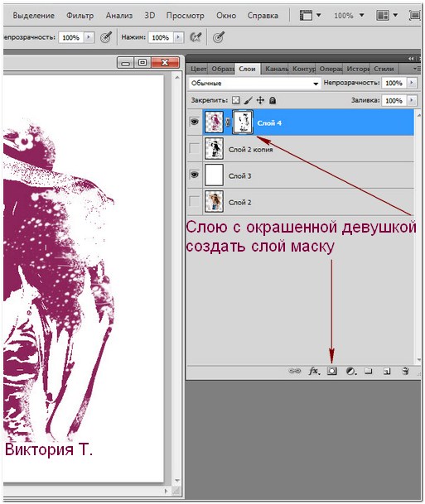Click the Add layer mask icon
425x504 pixels.
(331, 371)
